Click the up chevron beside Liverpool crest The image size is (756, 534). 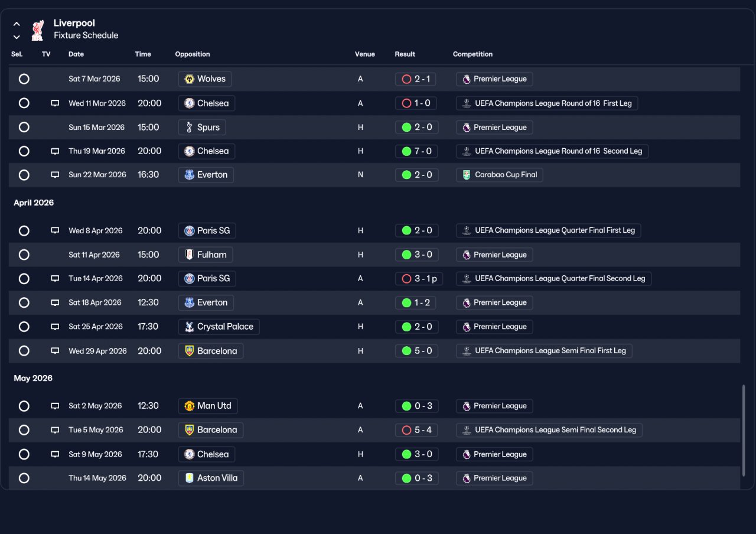(x=17, y=24)
